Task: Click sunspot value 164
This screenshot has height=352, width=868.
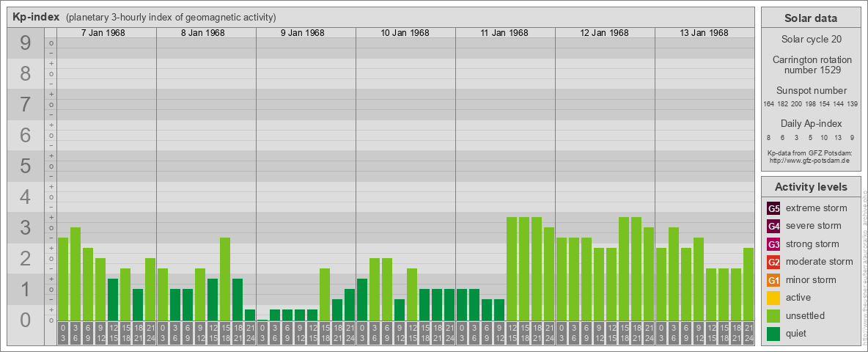Action: 768,104
